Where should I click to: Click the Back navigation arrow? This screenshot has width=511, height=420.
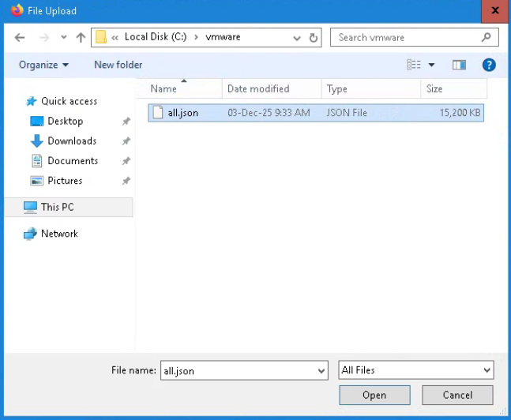point(20,37)
